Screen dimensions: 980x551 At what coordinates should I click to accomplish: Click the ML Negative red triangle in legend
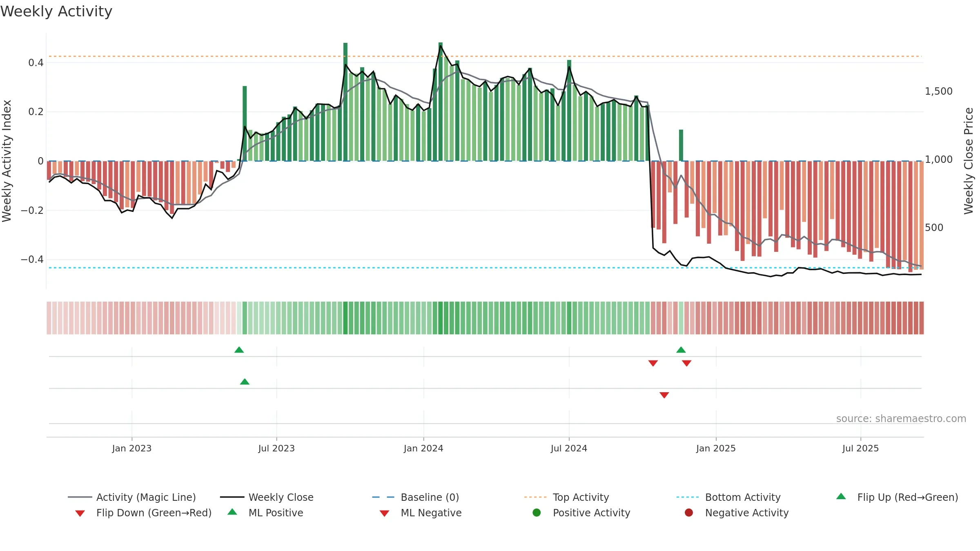click(x=384, y=513)
